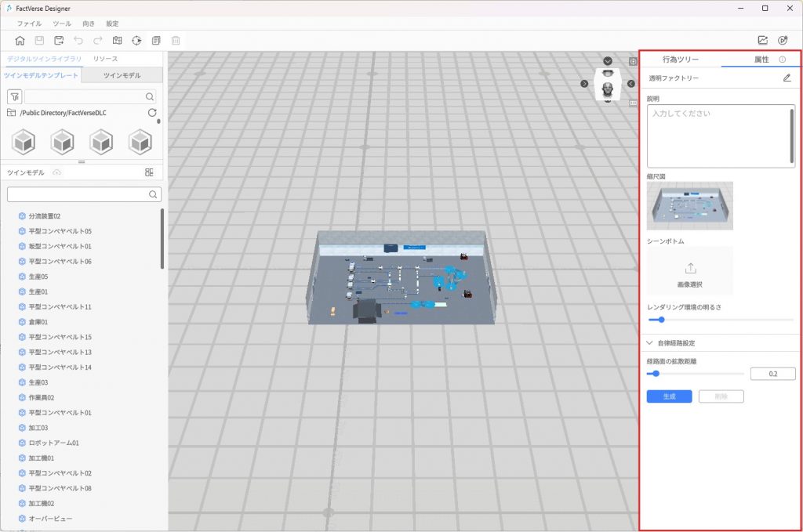Select ロボットアーム01 in the twin model list
Screen dimensions: 803x532
53,443
